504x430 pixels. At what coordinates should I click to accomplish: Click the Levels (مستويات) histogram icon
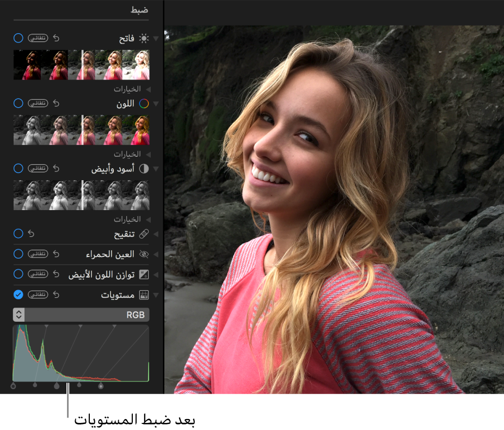[x=144, y=295]
